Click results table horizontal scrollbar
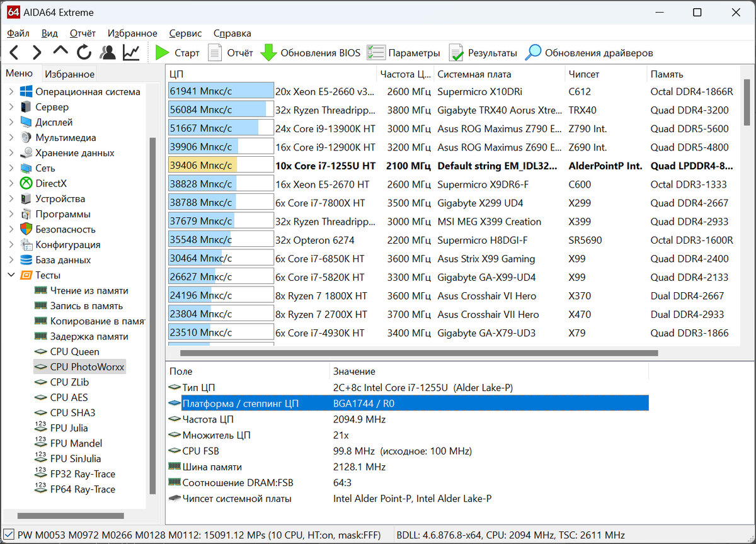The width and height of the screenshot is (756, 544). pyautogui.click(x=419, y=353)
